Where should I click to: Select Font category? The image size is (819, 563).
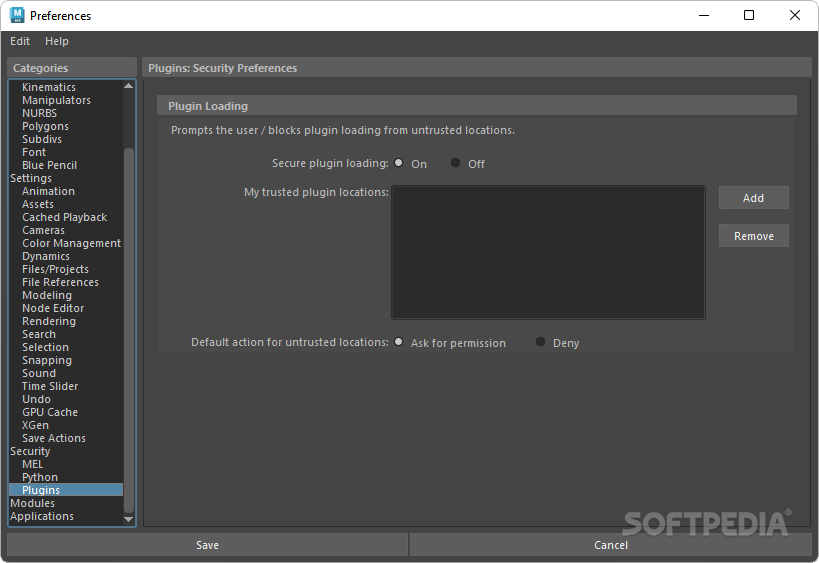click(x=34, y=153)
